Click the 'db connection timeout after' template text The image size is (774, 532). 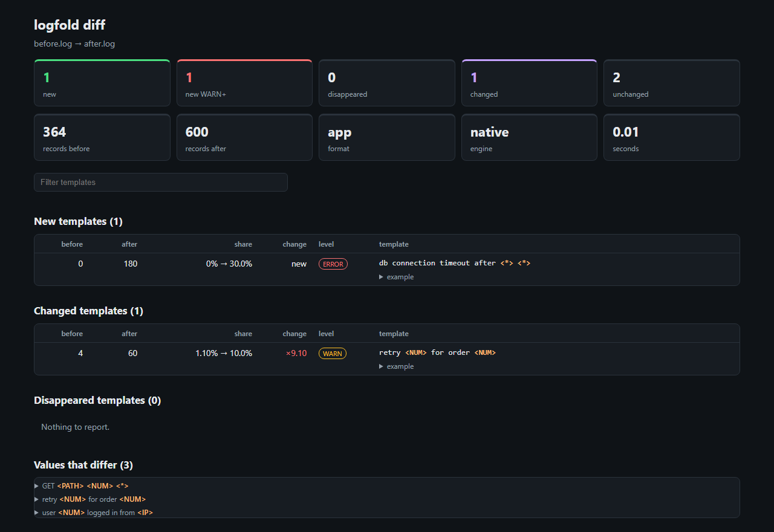[x=455, y=263]
